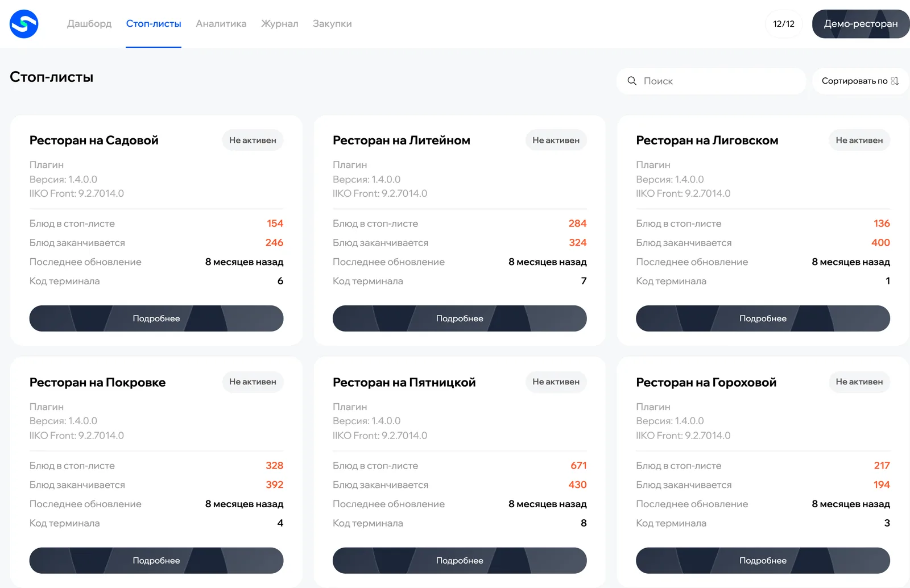Click the title Ресторан на Покровке
The height and width of the screenshot is (588, 910).
(x=97, y=382)
